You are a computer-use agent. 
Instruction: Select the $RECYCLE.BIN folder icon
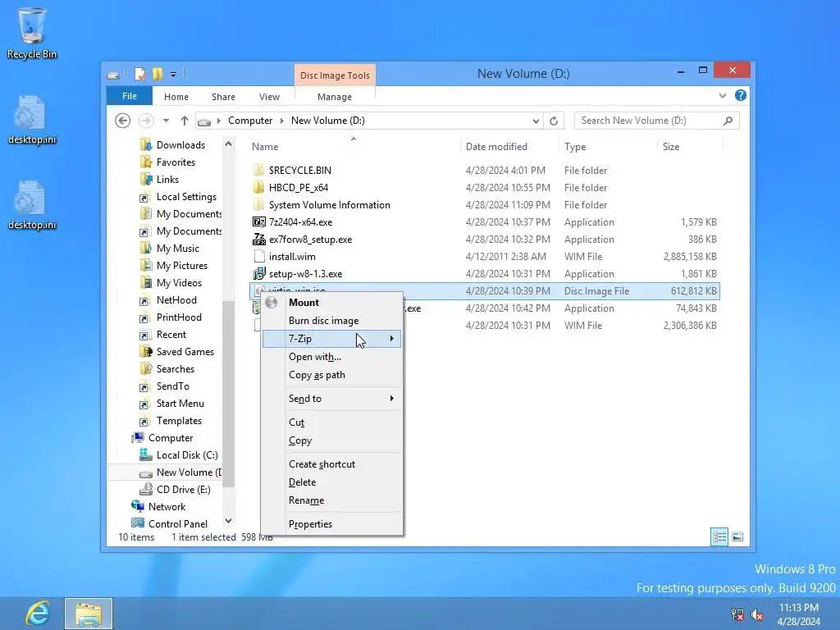point(259,171)
